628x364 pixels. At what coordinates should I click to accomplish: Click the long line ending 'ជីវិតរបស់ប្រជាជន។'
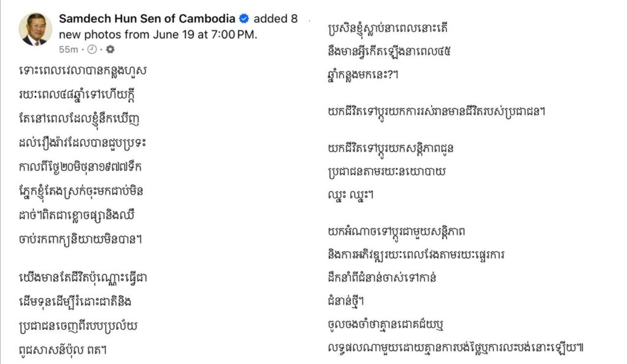(x=437, y=112)
